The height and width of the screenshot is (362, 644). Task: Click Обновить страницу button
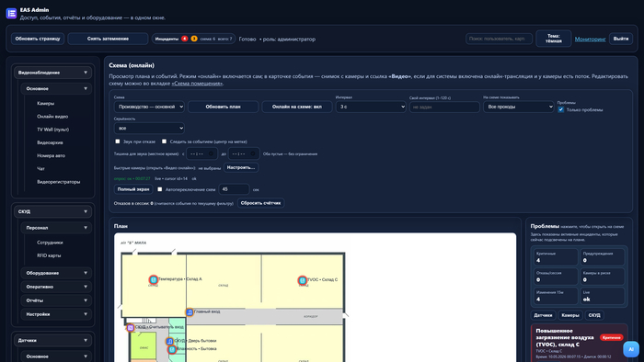click(x=38, y=39)
